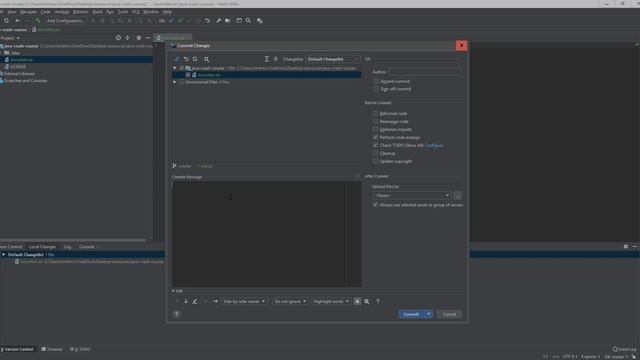The image size is (640, 360).
Task: Click the Commit button
Action: click(411, 314)
